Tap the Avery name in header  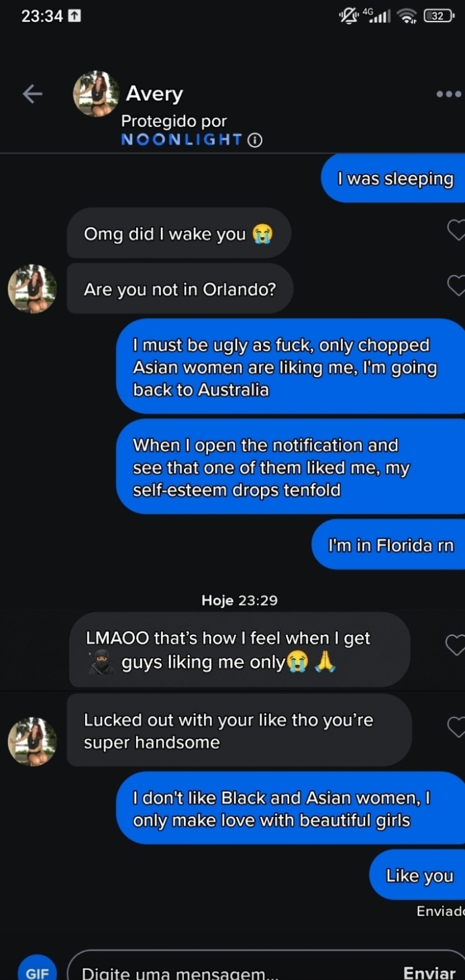point(154,93)
